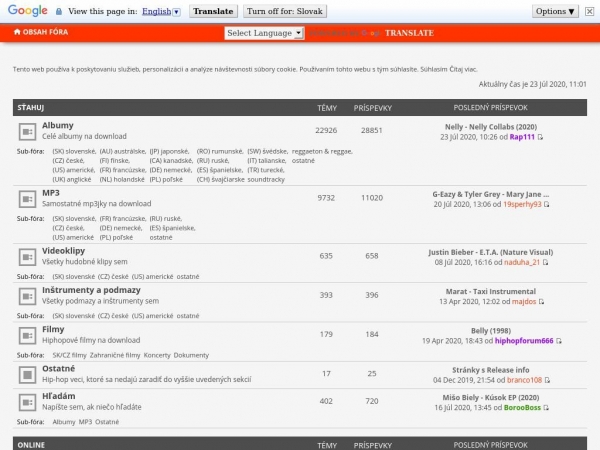The height and width of the screenshot is (450, 600).
Task: View latest post icon next to branco108
Action: (x=547, y=380)
